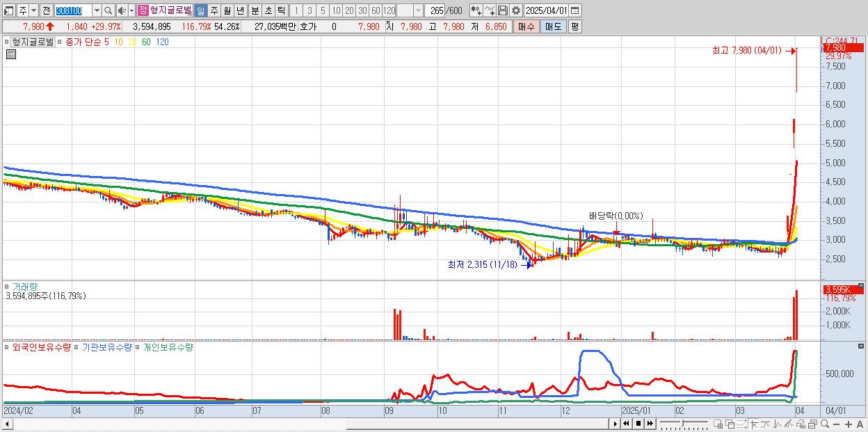Open the dropdown arrow next to speaker icon
Screen dimensions: 868x432
click(131, 10)
